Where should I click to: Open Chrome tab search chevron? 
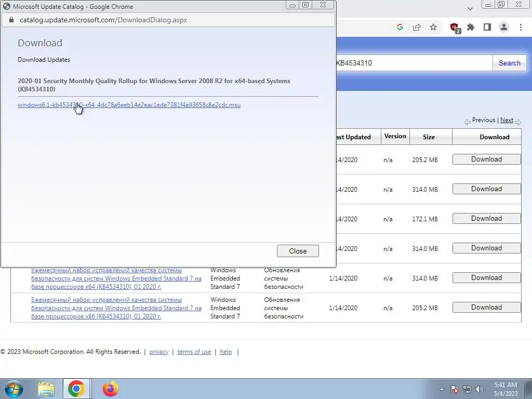click(x=470, y=8)
